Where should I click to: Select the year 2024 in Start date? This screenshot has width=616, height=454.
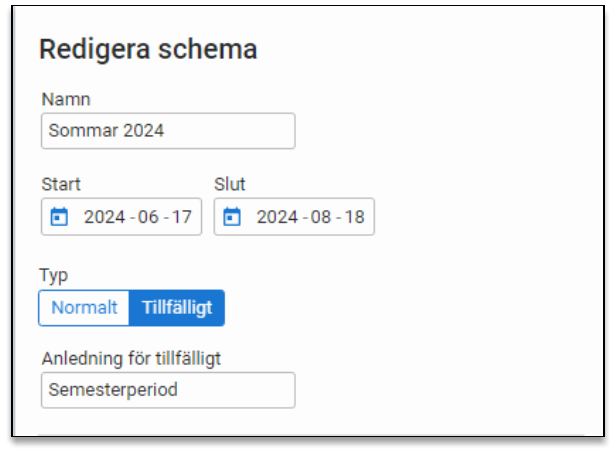click(103, 217)
